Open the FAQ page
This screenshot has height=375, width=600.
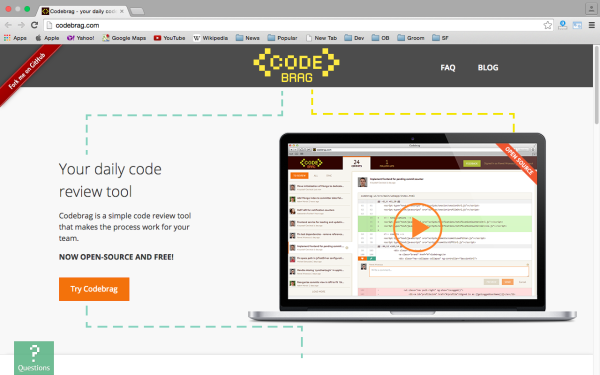[448, 67]
